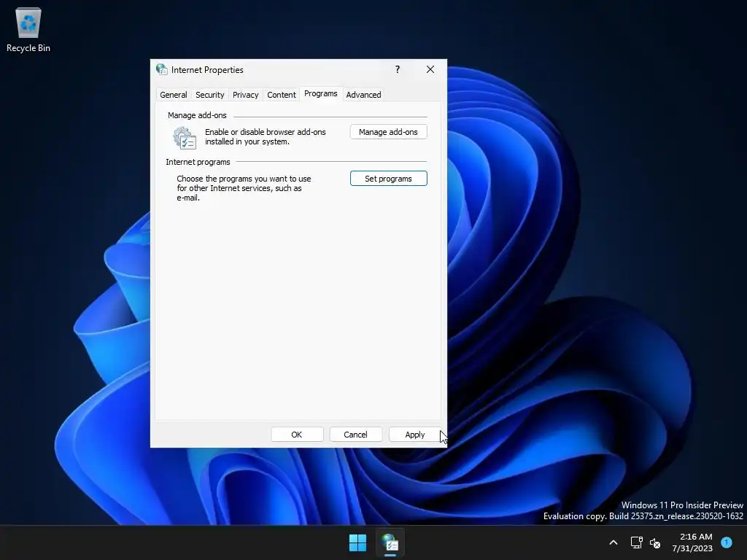Viewport: 747px width, 560px height.
Task: Show hidden system tray icons chevron
Action: [x=614, y=542]
